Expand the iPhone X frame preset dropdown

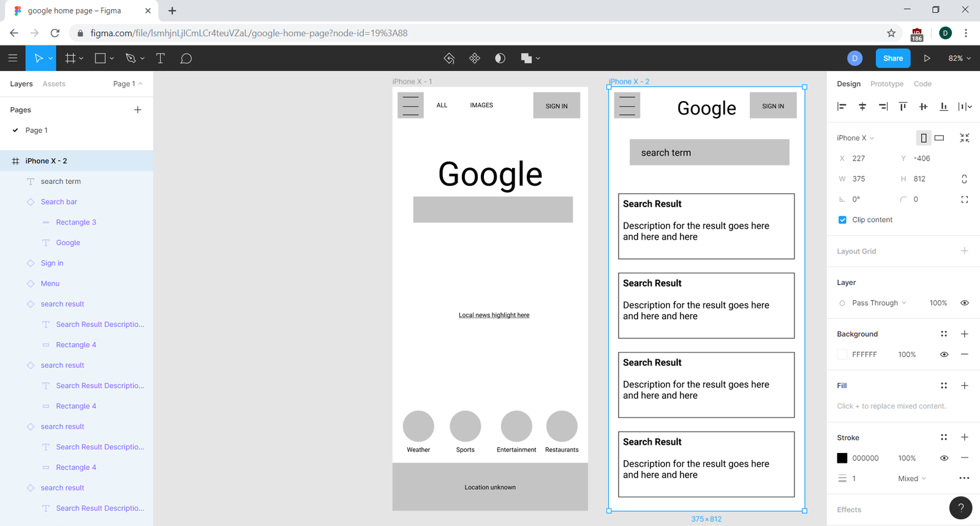click(x=856, y=138)
